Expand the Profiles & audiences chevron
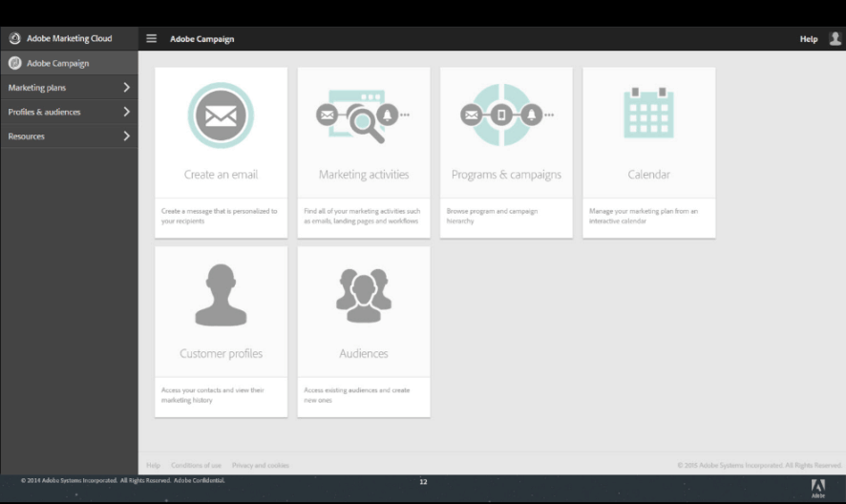This screenshot has width=846, height=504. click(126, 112)
